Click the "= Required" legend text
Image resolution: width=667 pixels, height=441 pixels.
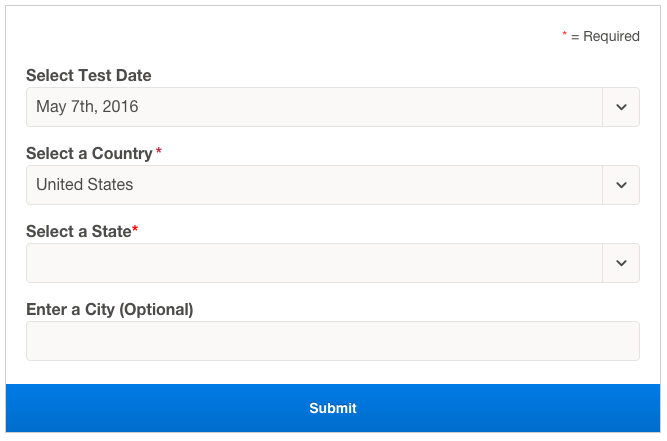click(605, 37)
